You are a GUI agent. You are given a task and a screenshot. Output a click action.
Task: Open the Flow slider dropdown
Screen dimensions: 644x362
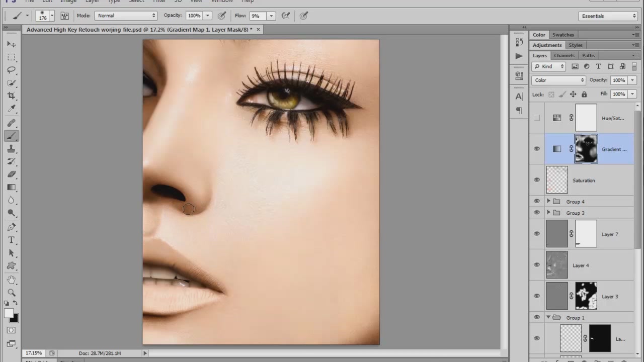tap(271, 16)
